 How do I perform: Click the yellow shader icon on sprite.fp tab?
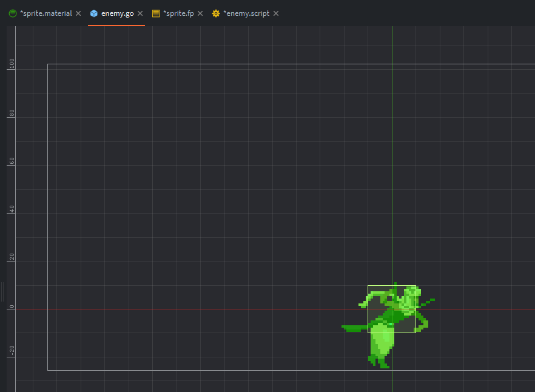(156, 13)
